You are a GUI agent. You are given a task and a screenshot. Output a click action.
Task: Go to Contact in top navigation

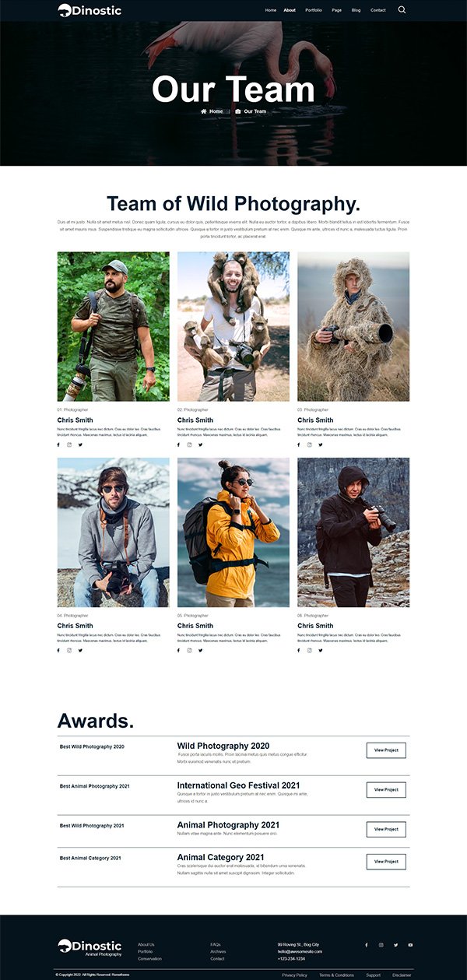378,10
